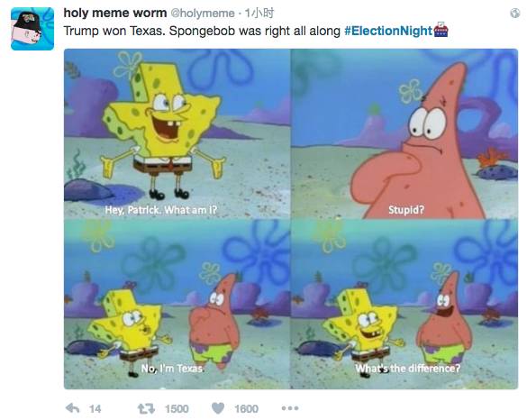Visit the @holymeme handle
The width and height of the screenshot is (527, 420).
point(203,14)
